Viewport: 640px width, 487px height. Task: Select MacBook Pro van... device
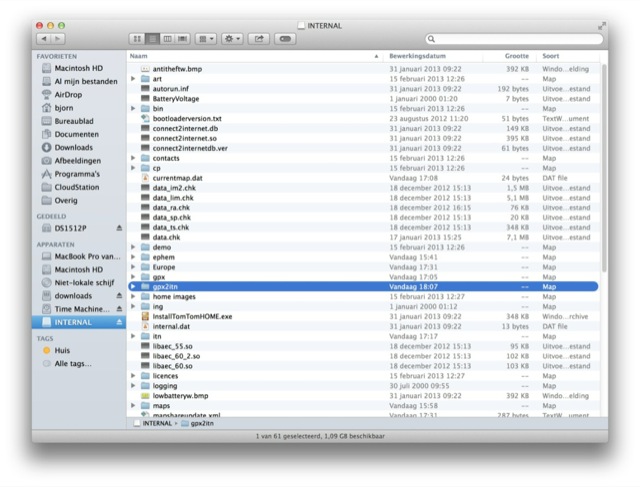87,256
